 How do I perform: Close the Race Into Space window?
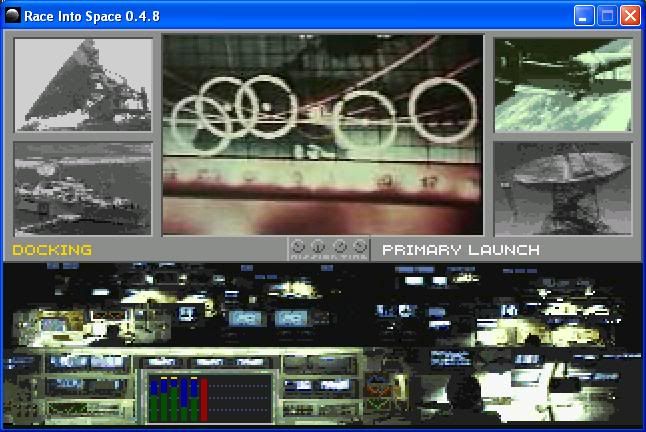click(630, 16)
